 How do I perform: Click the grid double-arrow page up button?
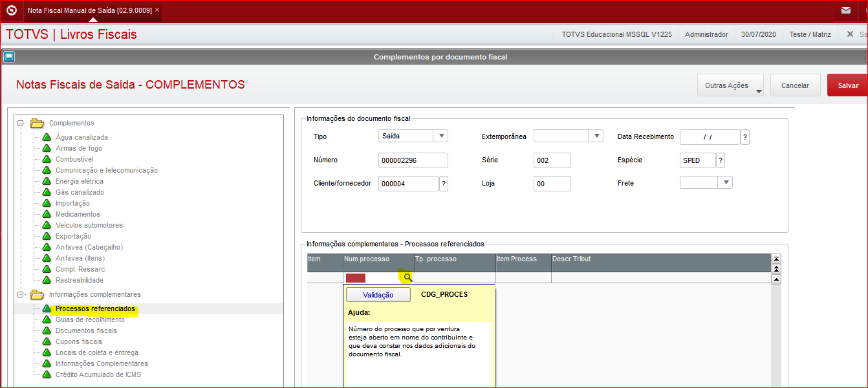click(x=776, y=268)
